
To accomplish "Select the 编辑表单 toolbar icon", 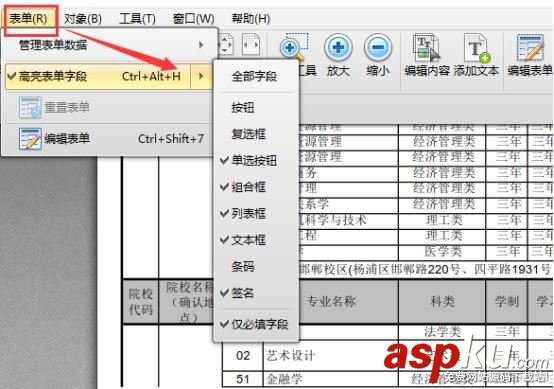I will point(530,48).
